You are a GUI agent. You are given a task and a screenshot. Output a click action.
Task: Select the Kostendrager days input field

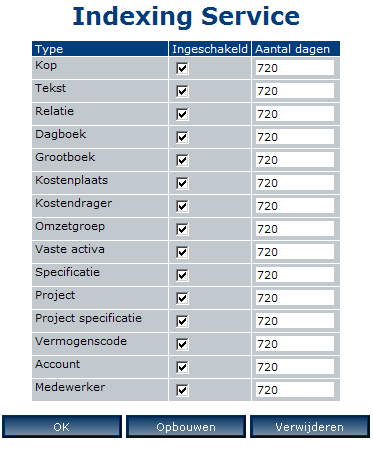(x=295, y=206)
